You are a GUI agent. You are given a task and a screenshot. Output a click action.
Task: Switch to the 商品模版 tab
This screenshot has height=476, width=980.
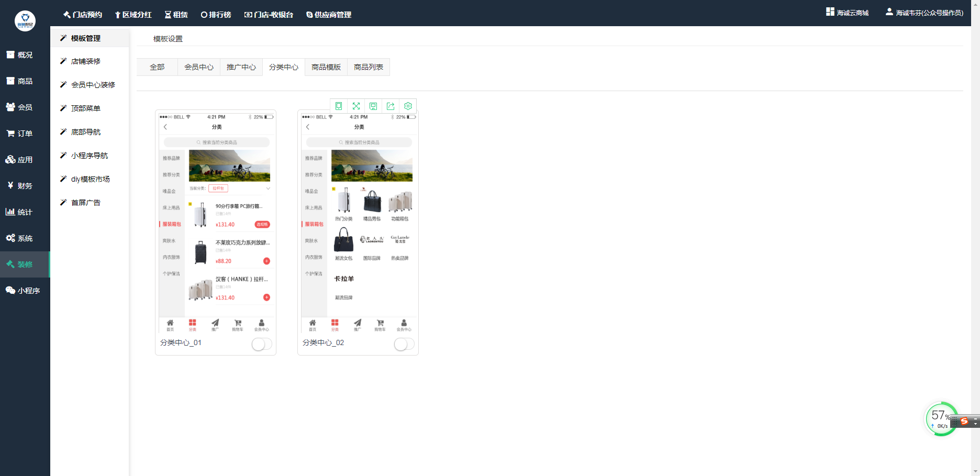click(326, 67)
